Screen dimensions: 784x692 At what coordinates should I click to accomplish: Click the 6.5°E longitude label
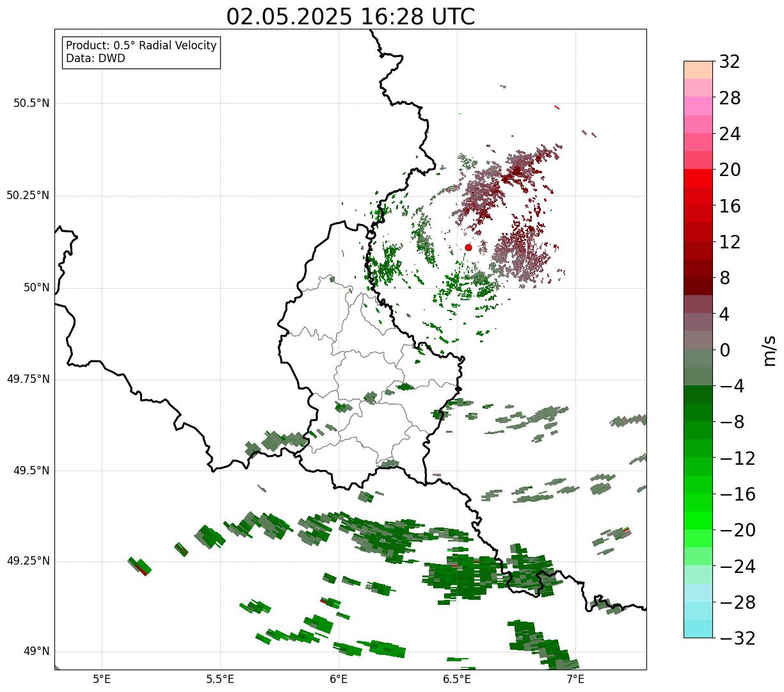[457, 679]
